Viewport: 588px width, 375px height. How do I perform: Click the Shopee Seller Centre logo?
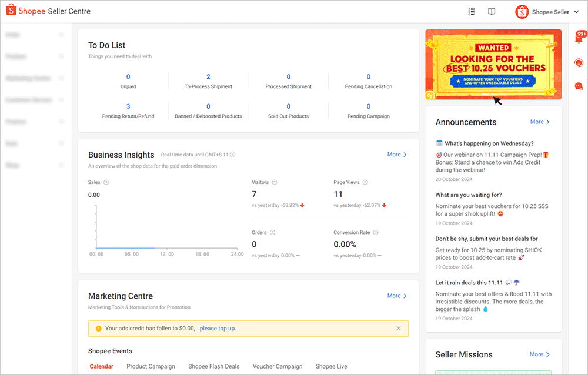[47, 11]
